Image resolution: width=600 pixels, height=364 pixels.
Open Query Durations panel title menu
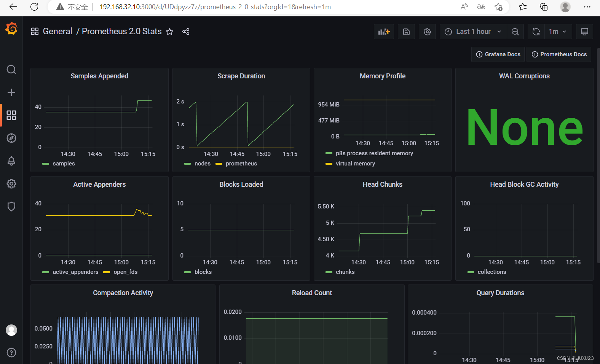click(500, 293)
